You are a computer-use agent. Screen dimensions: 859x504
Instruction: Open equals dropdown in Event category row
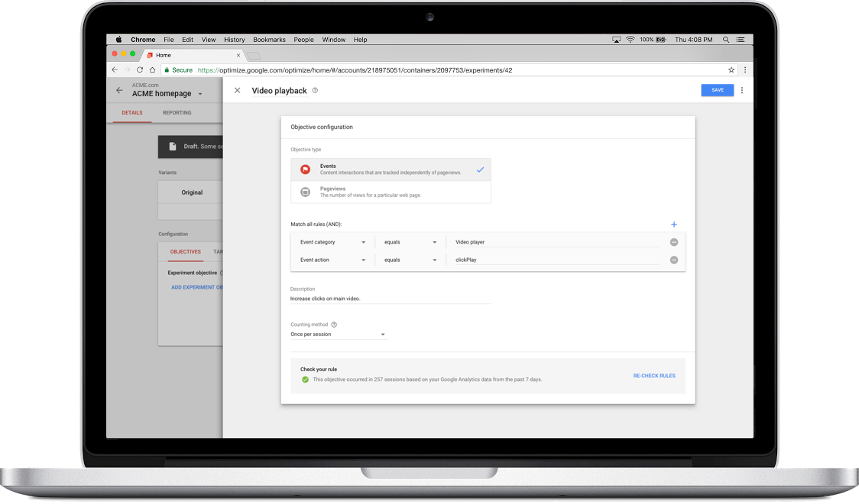point(410,242)
